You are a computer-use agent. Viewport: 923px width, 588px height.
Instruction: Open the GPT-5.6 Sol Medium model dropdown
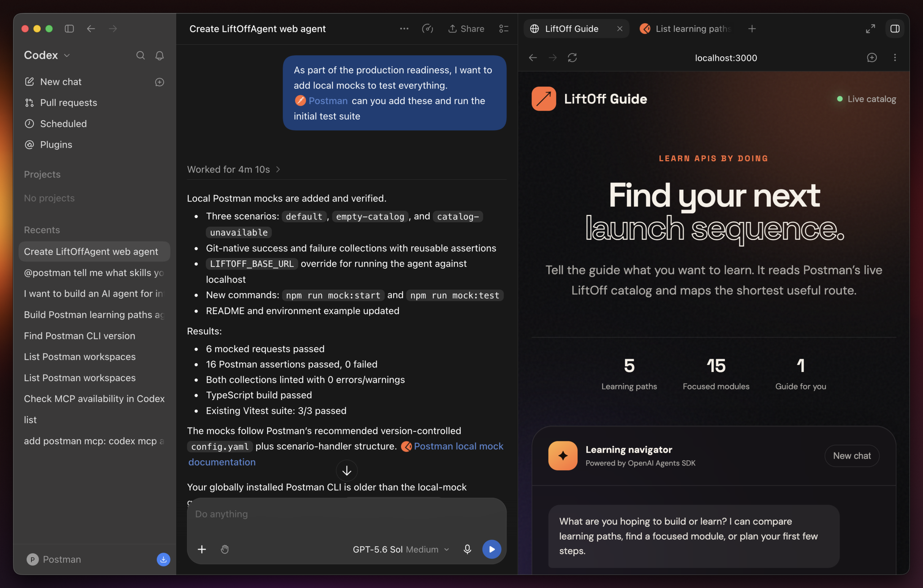pyautogui.click(x=401, y=549)
